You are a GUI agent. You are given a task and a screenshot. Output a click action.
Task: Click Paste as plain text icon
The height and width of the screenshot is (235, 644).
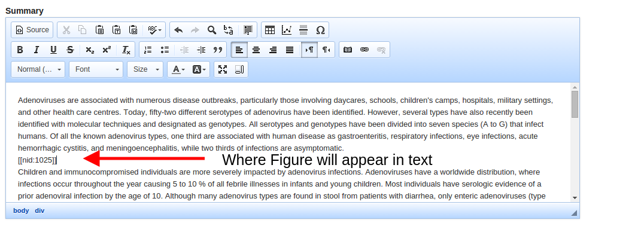click(x=117, y=30)
